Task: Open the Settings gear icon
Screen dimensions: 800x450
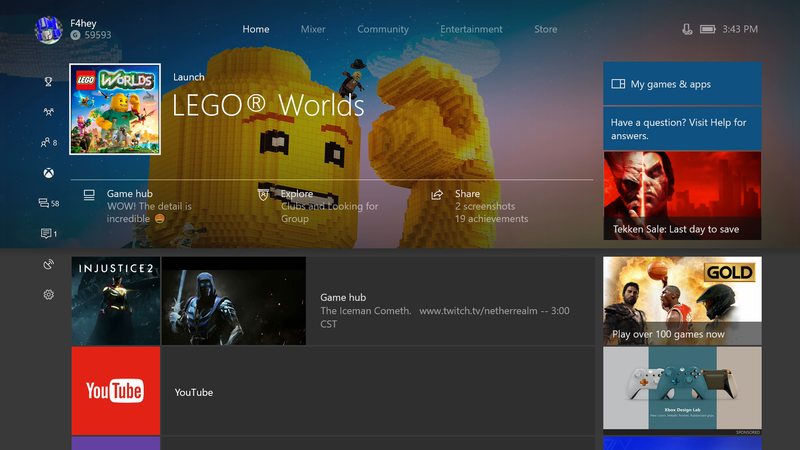Action: pyautogui.click(x=48, y=294)
